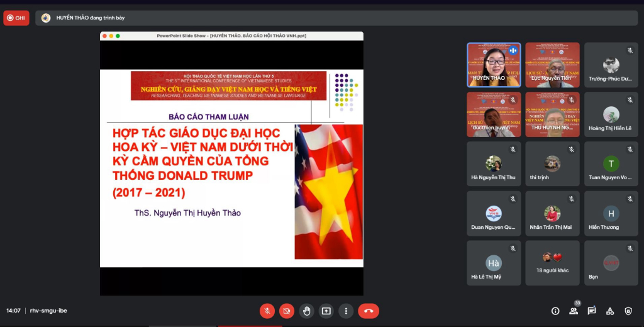Open the 18 người khác tile
644x327 pixels.
tap(552, 263)
